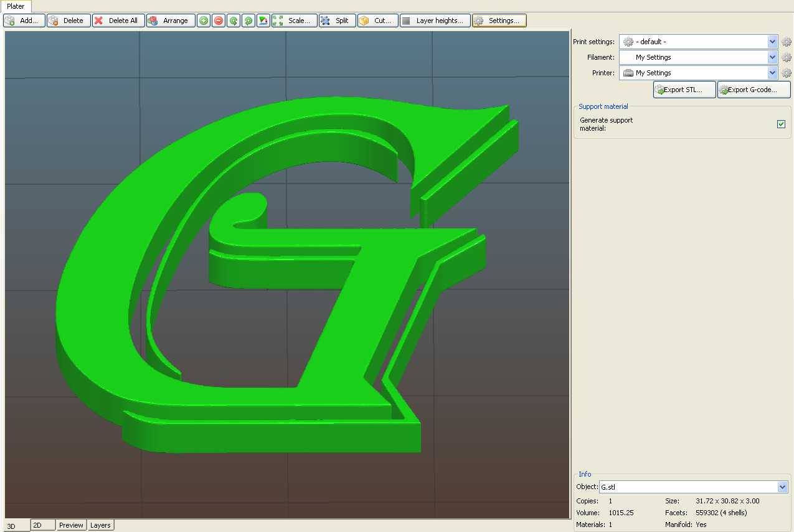Open the Scale dialog
This screenshot has height=532, width=794.
point(294,20)
